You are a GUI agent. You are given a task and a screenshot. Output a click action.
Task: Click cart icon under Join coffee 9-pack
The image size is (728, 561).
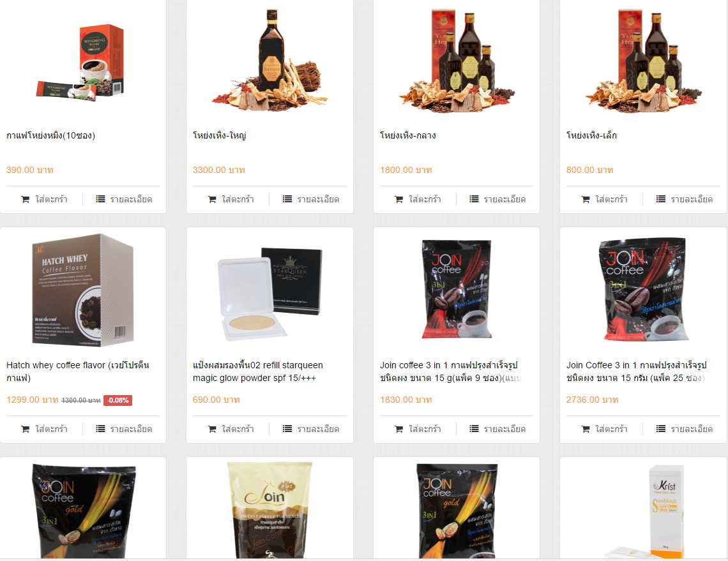pos(398,430)
